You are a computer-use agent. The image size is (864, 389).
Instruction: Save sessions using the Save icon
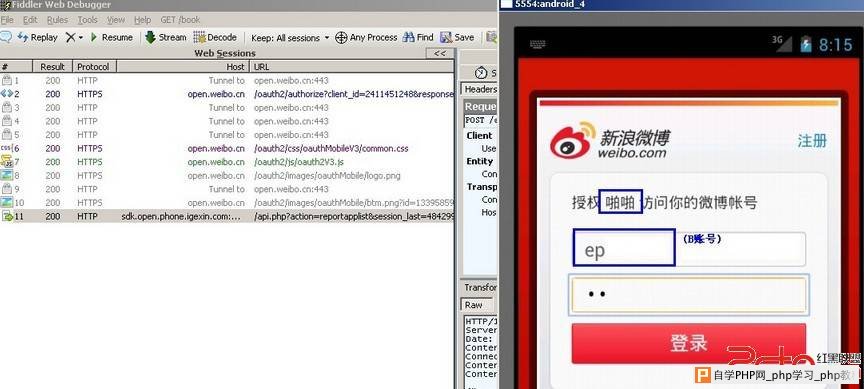(457, 37)
